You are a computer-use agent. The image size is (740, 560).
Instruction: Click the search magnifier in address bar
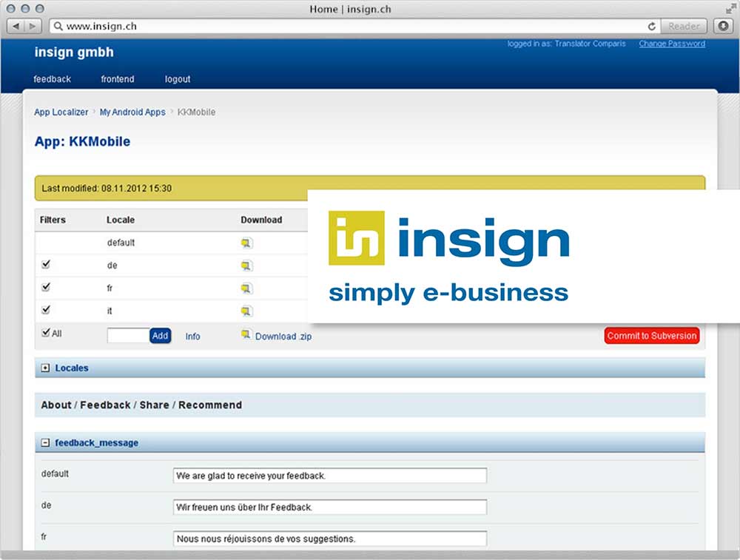point(58,26)
